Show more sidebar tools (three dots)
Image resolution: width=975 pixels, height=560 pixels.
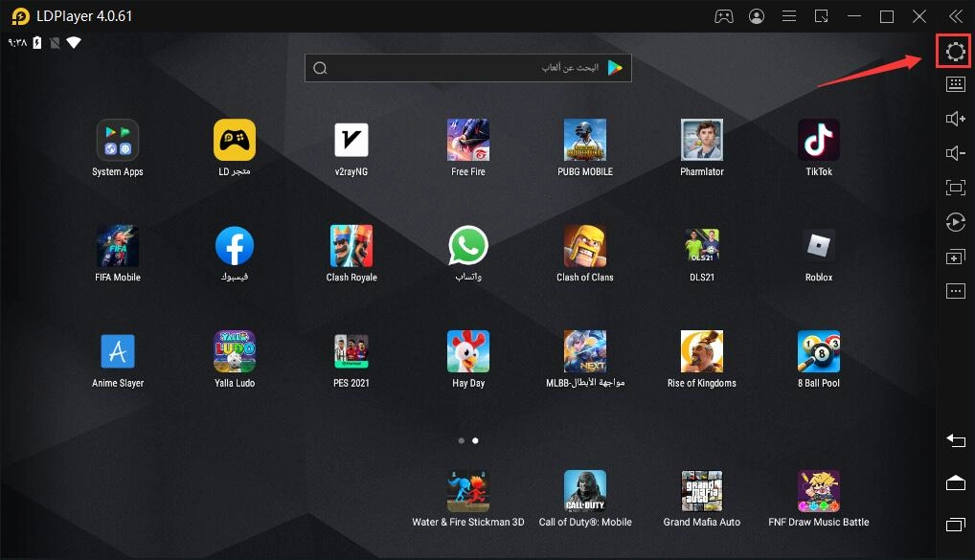[956, 290]
